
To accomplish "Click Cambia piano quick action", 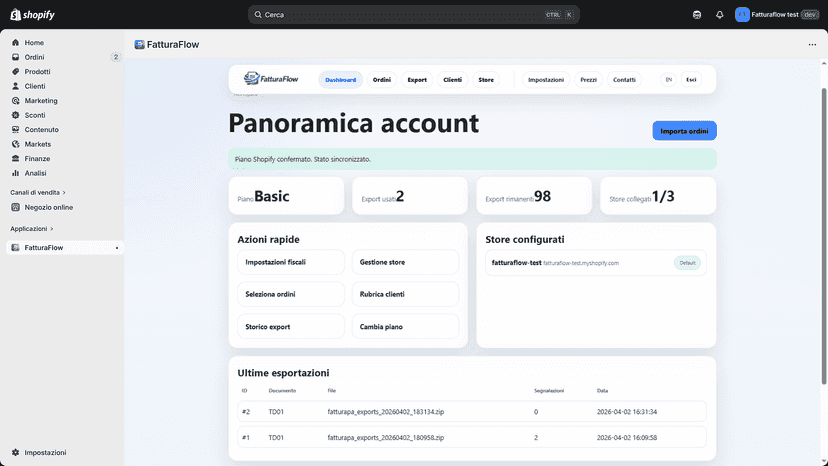I will [x=405, y=327].
